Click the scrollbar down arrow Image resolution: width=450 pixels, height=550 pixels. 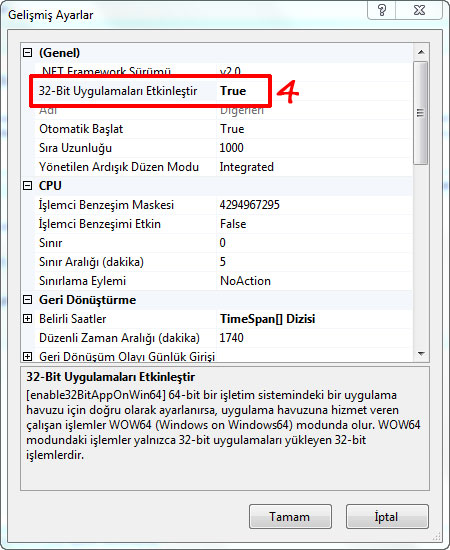pyautogui.click(x=421, y=354)
